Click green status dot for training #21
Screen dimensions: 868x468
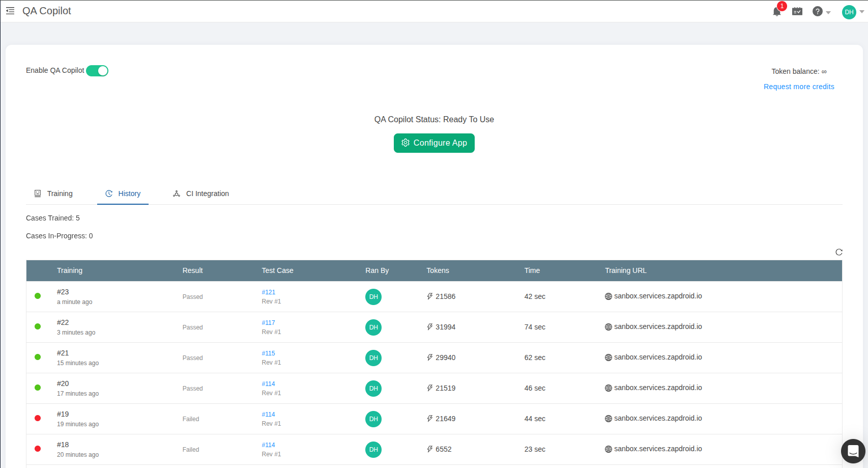coord(38,357)
